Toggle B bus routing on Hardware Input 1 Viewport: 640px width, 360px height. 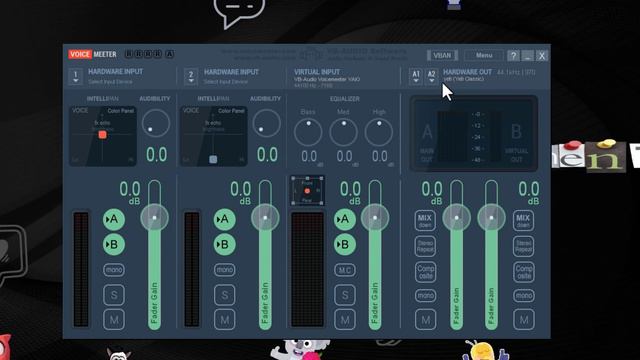click(114, 244)
